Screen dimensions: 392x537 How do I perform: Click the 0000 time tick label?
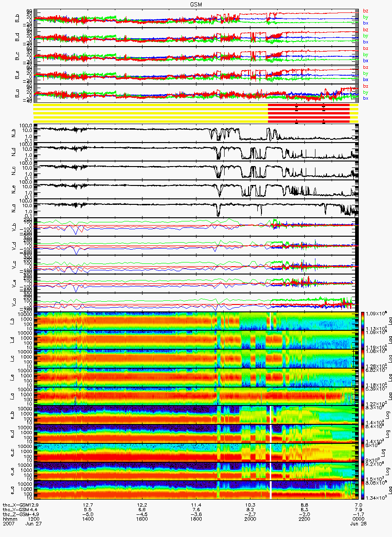point(358,519)
